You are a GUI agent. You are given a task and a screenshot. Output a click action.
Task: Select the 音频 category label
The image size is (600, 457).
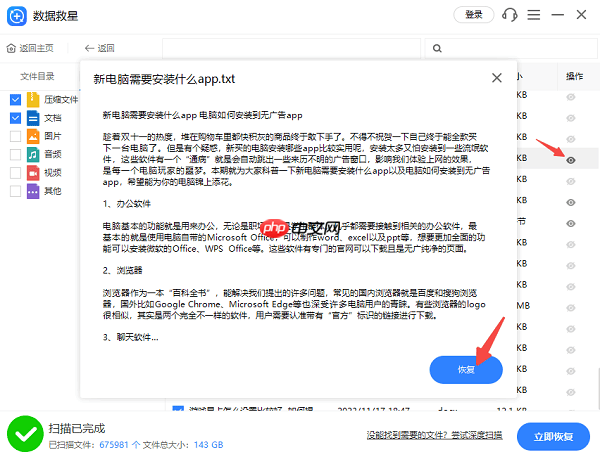point(53,155)
